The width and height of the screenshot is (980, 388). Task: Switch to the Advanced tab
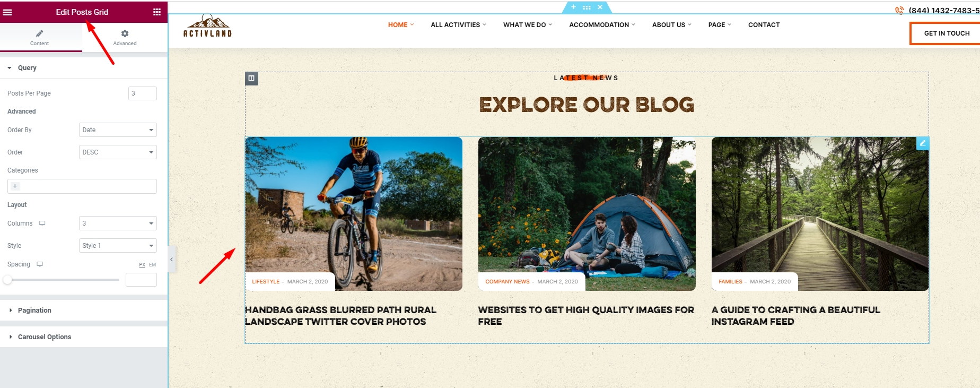pyautogui.click(x=125, y=38)
